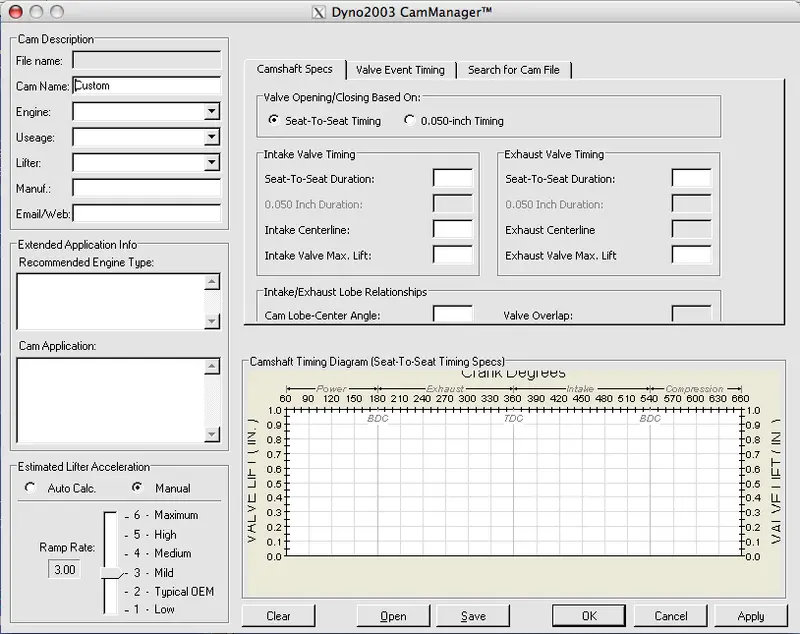Choose Manual lifter acceleration option
Screen dimensions: 800x634
[137, 488]
